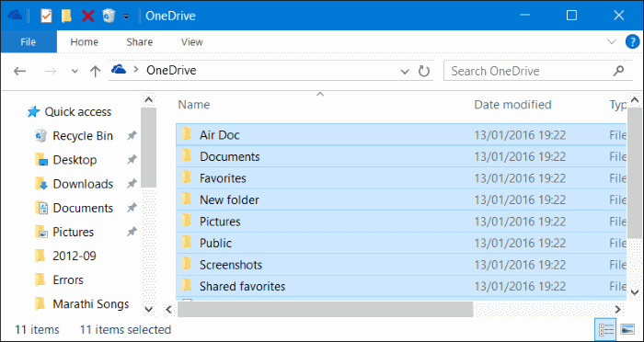Switch to Large icons view in status bar
Viewport: 644px width, 342px height.
628,330
